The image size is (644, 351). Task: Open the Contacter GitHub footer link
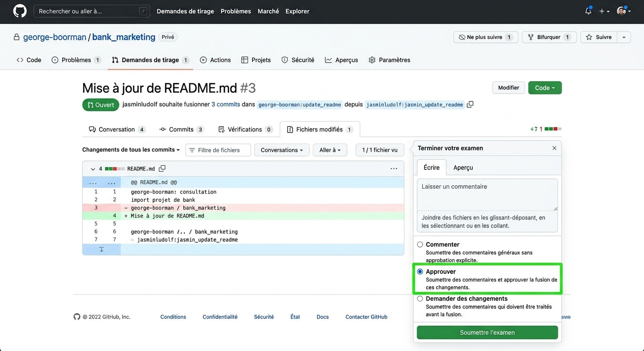366,317
